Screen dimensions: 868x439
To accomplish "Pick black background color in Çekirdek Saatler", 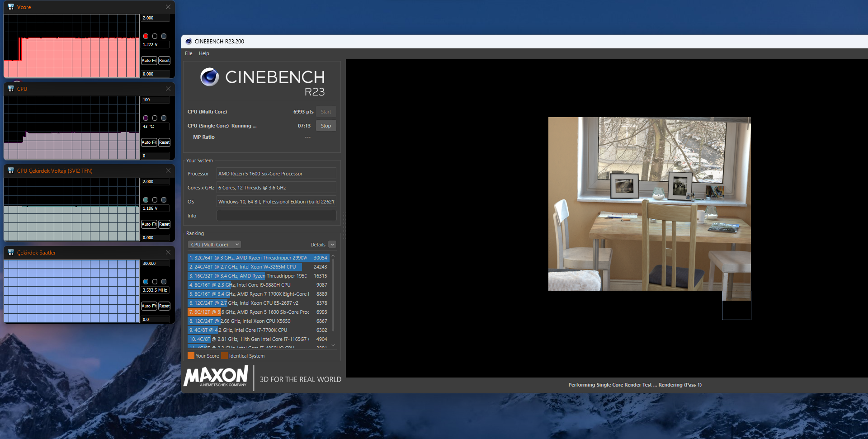I will tap(155, 282).
